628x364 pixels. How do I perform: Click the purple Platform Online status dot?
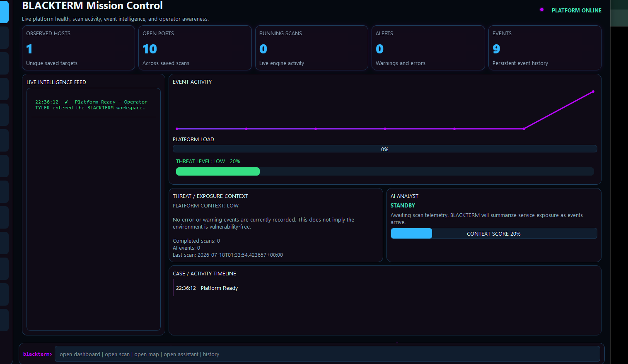(x=542, y=10)
